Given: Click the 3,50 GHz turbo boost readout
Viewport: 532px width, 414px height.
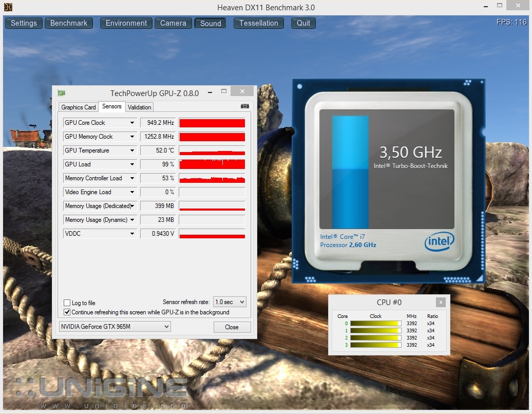Looking at the screenshot, I should coord(410,152).
